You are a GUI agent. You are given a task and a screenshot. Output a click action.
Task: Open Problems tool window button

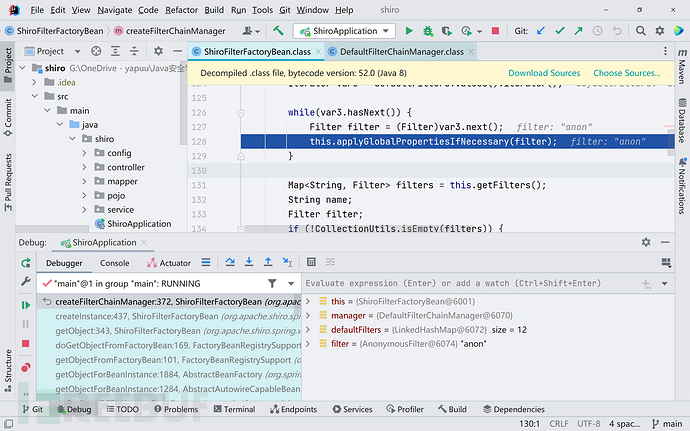[176, 409]
